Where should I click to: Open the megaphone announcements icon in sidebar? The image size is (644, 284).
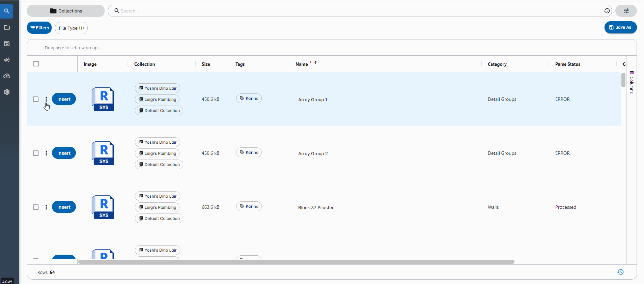coord(6,60)
